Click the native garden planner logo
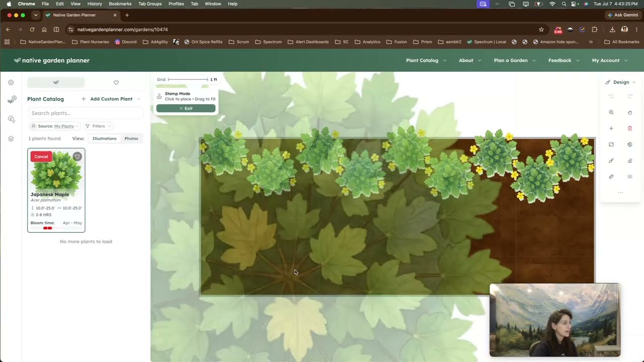The image size is (644, 362). [52, 60]
